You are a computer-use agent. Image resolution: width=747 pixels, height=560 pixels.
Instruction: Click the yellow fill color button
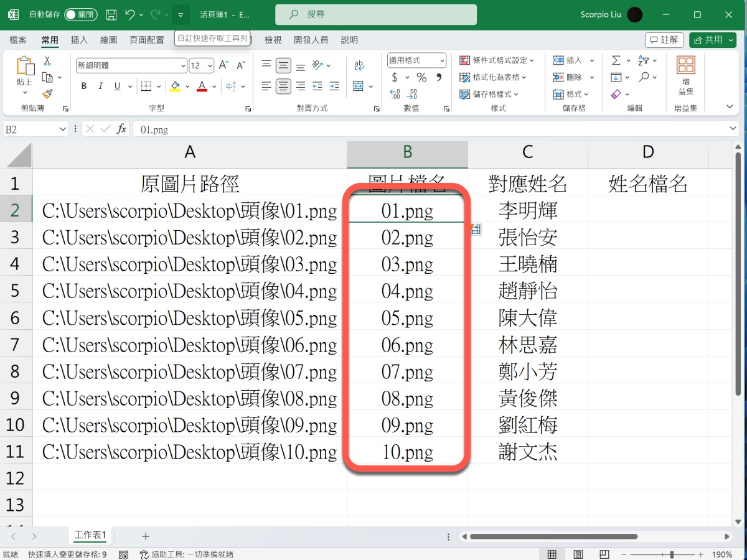(175, 86)
